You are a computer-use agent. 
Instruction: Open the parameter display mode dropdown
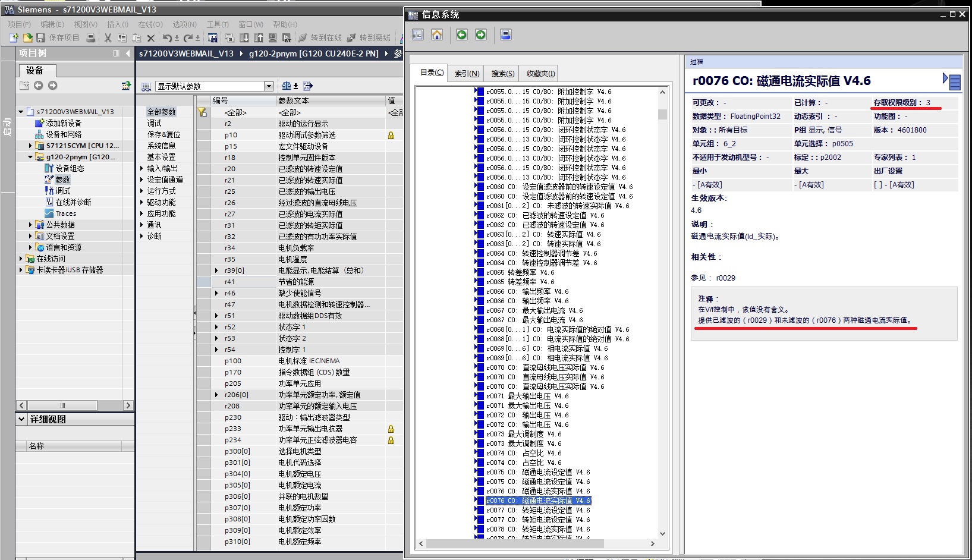coord(269,86)
